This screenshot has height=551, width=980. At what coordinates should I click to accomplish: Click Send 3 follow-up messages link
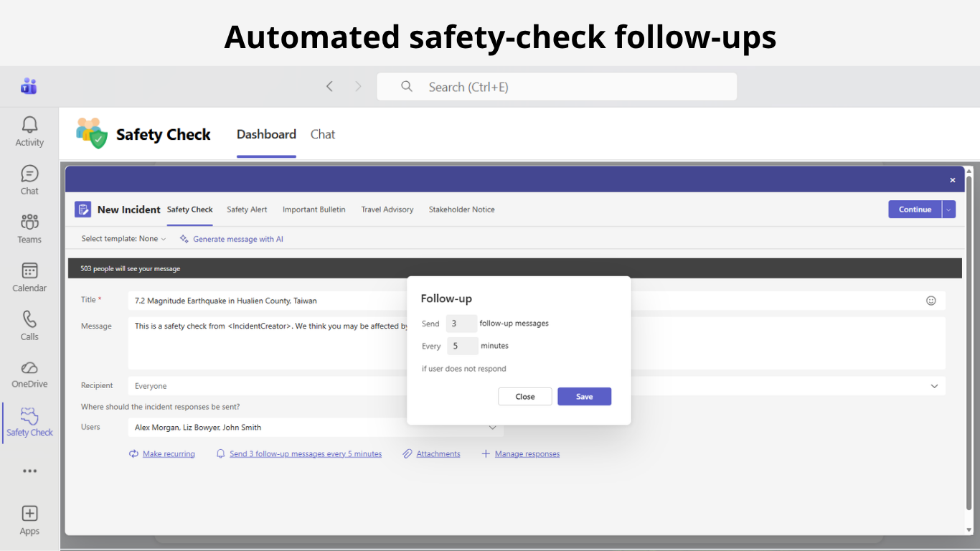306,453
